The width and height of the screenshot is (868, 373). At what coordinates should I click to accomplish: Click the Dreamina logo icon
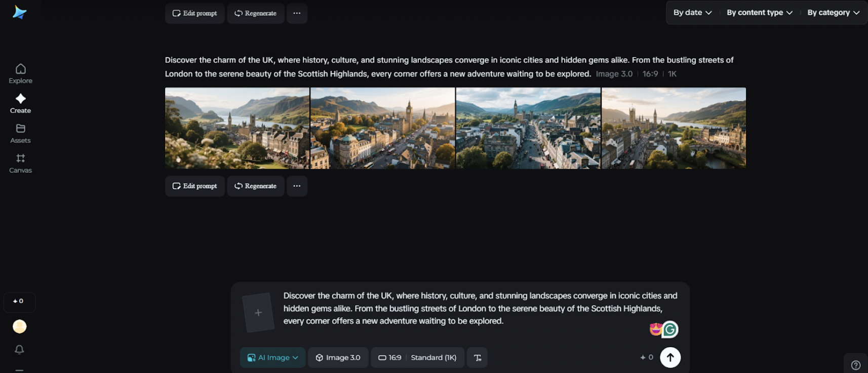[19, 13]
